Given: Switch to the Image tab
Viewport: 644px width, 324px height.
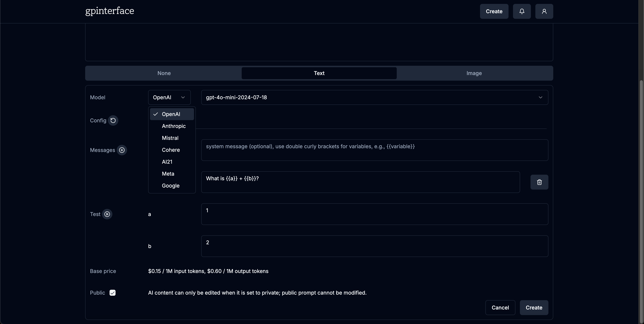Looking at the screenshot, I should tap(474, 73).
